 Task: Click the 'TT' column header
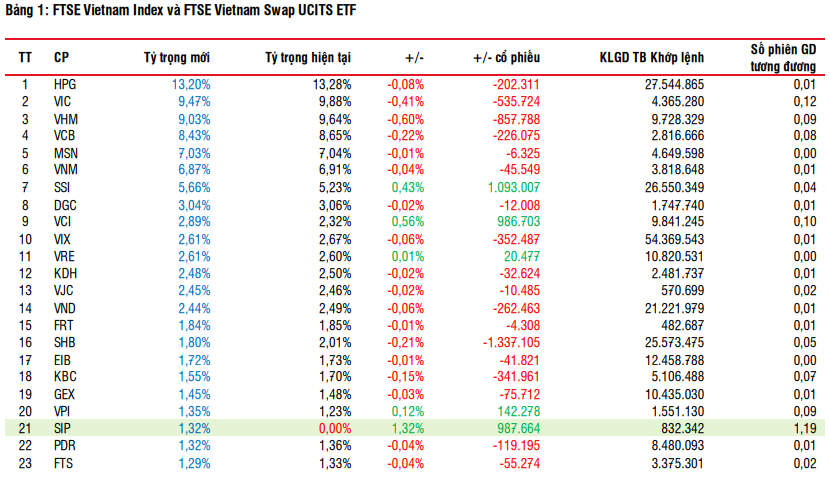click(26, 57)
